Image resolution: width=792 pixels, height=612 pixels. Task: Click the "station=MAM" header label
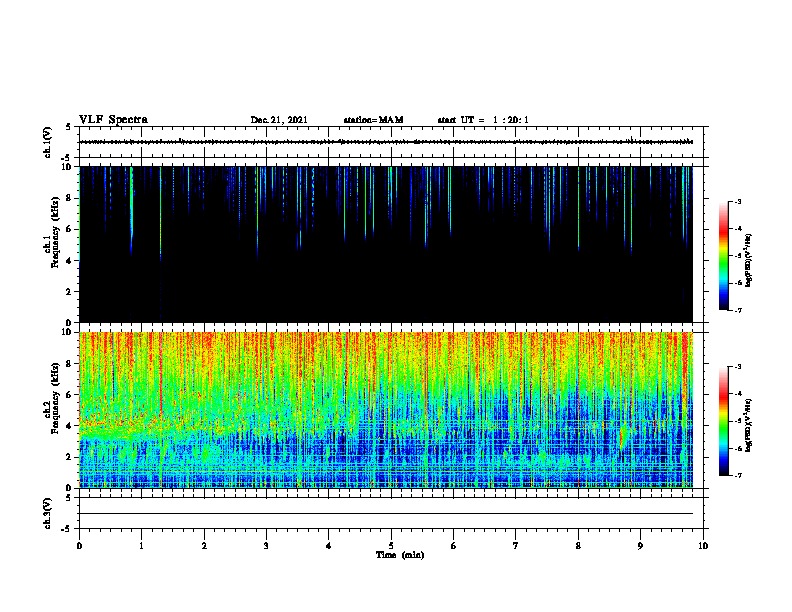pyautogui.click(x=373, y=120)
